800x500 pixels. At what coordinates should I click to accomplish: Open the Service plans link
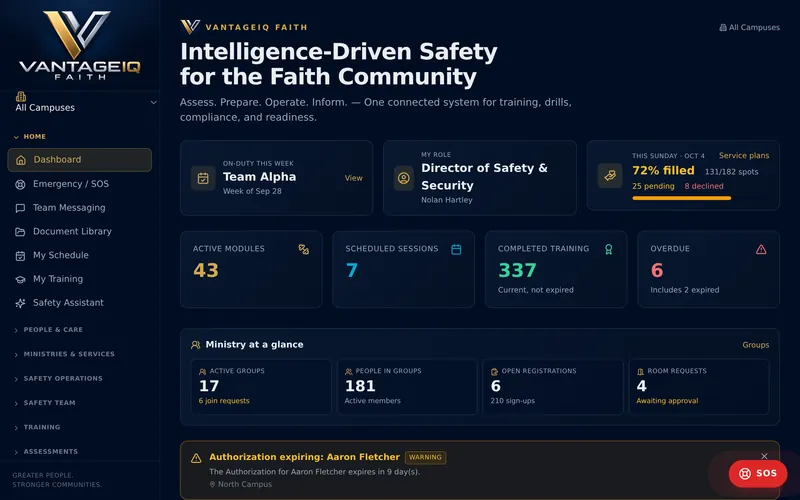[744, 156]
